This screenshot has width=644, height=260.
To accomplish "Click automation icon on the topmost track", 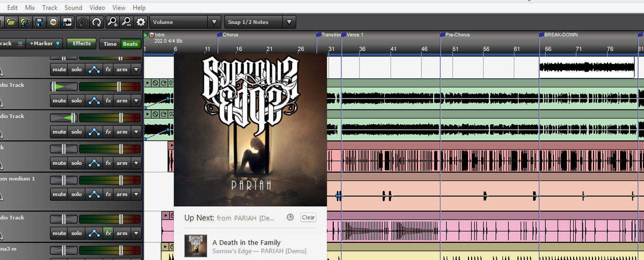I will coord(94,70).
